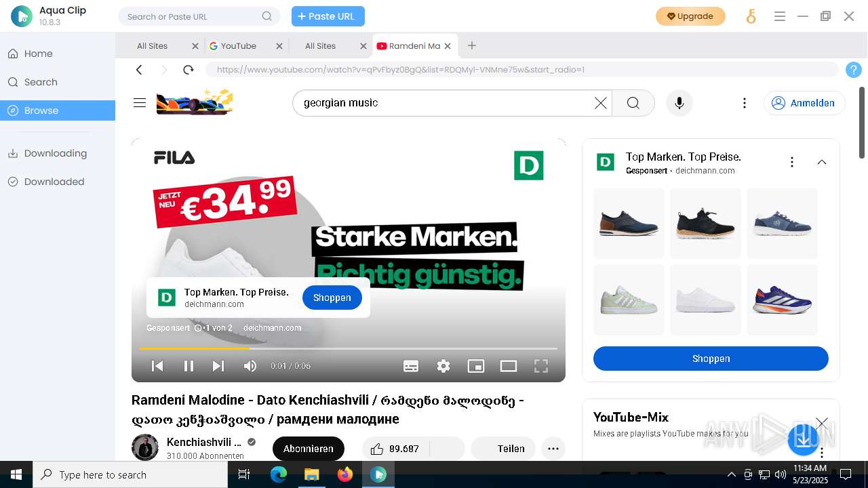
Task: Open more actions ellipsis below video
Action: (x=553, y=449)
